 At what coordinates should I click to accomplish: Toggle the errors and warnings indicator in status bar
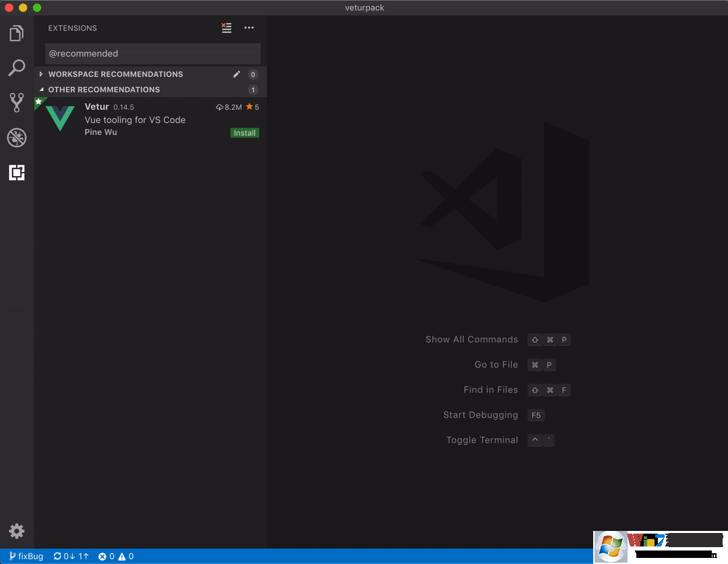pyautogui.click(x=115, y=556)
